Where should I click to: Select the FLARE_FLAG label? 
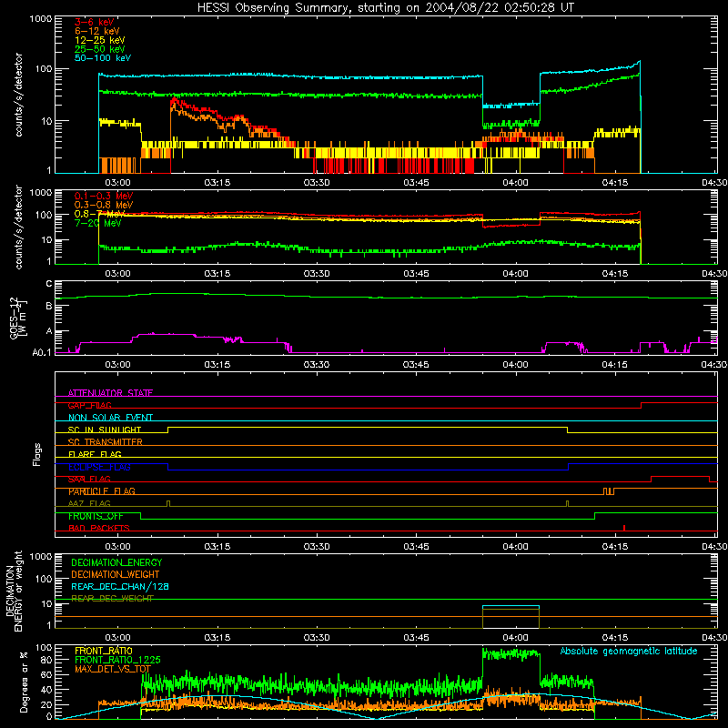[x=95, y=454]
